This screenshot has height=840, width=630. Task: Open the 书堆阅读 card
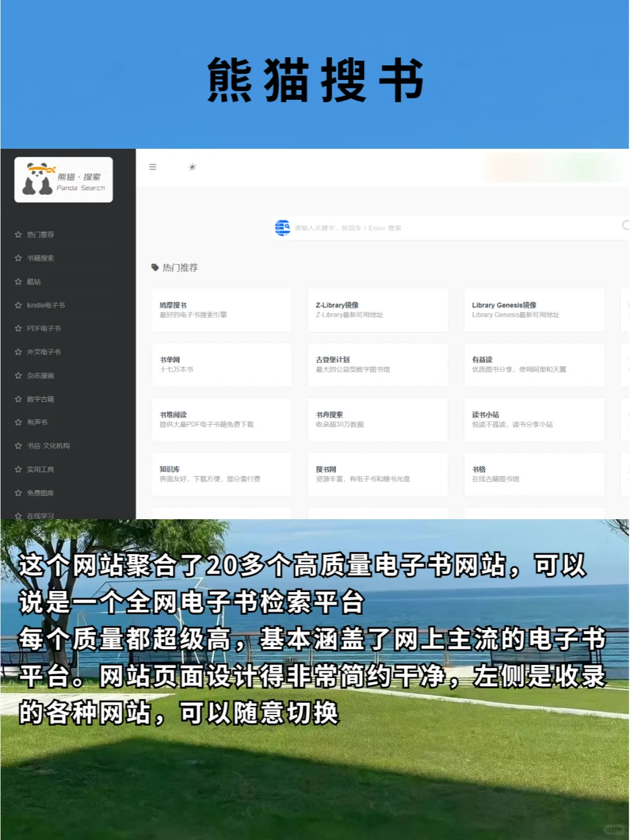[222, 419]
